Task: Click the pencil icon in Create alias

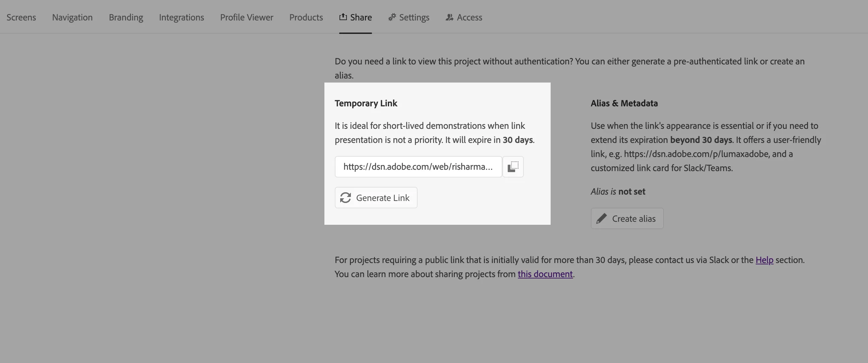Action: (x=602, y=219)
